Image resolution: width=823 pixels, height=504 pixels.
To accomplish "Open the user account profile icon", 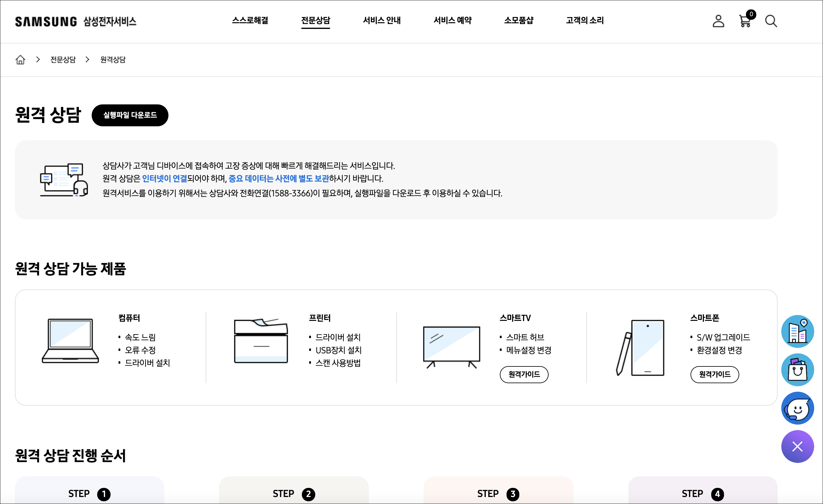I will coord(718,21).
